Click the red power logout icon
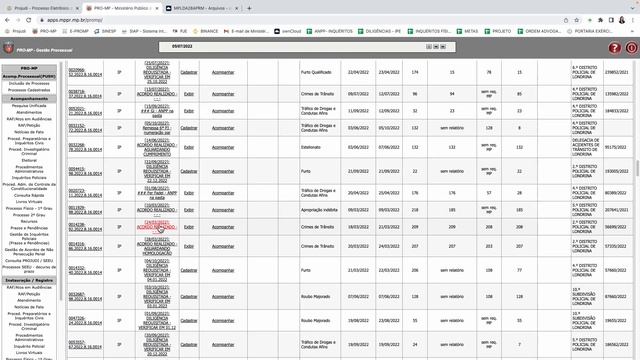Screen dimensions: 640x360 (x=631, y=48)
